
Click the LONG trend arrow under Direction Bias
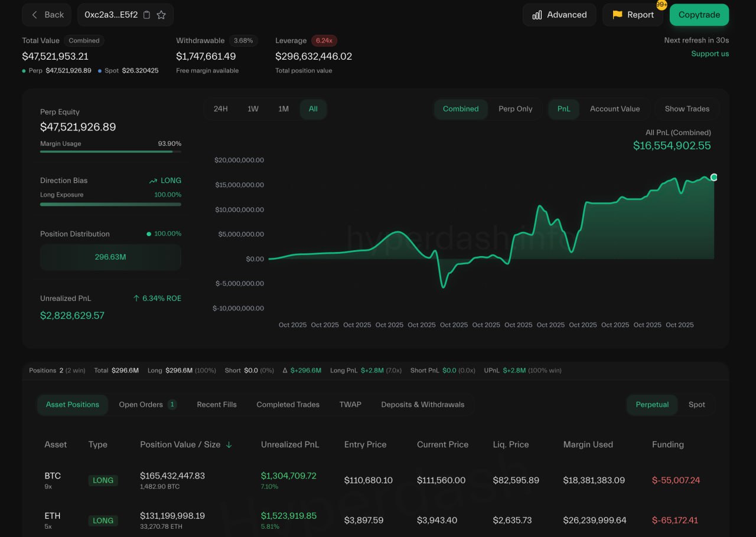[x=154, y=181]
